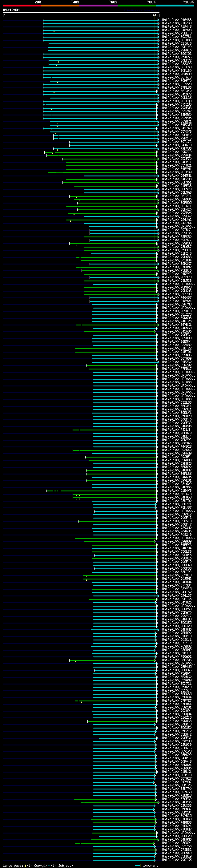Select hit label UniRef100_A9TBX2

[x=177, y=230]
